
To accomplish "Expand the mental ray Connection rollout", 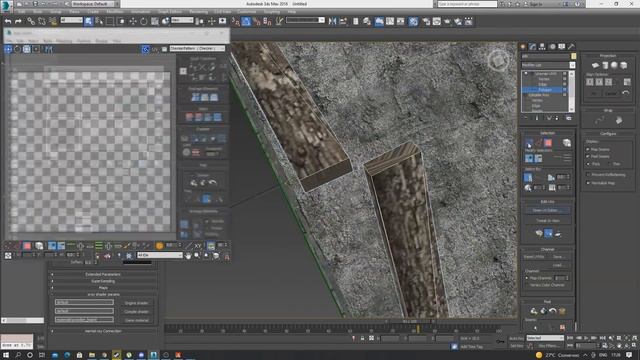I will point(103,331).
